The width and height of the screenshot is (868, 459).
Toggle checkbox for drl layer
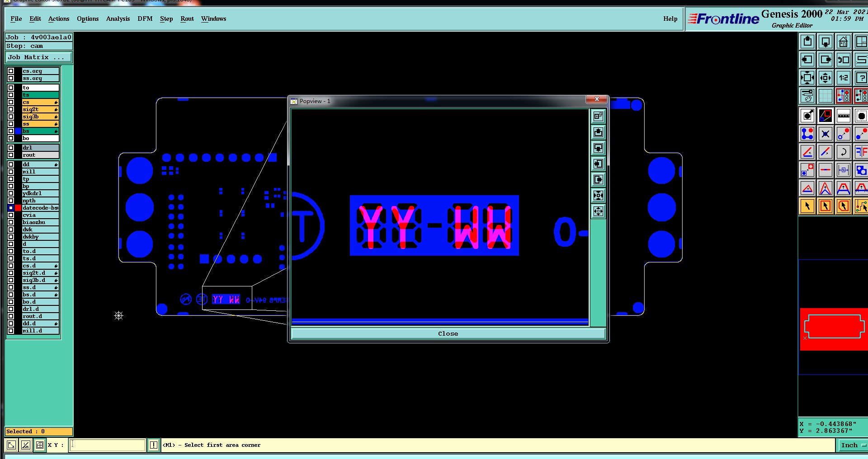pos(11,148)
